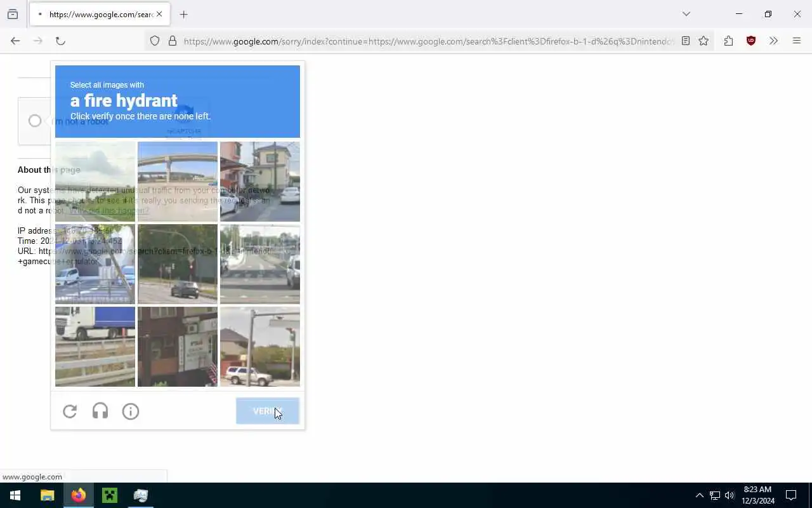
Task: Toggle reader view icon
Action: [686, 41]
